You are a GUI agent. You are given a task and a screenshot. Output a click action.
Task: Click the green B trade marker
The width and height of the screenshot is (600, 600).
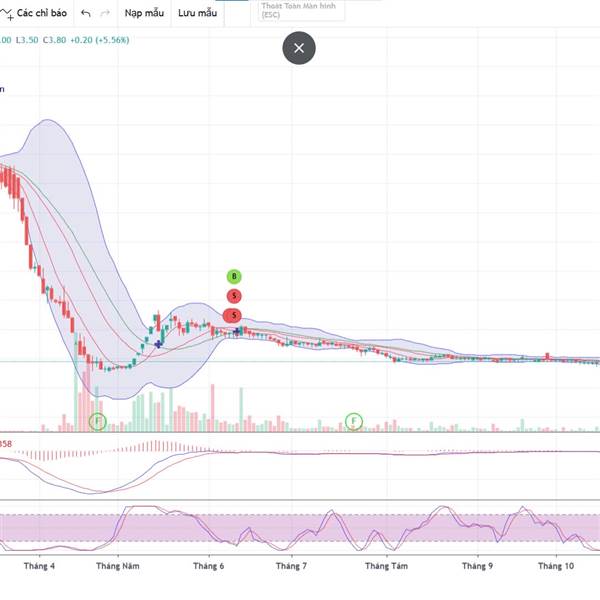click(x=234, y=276)
